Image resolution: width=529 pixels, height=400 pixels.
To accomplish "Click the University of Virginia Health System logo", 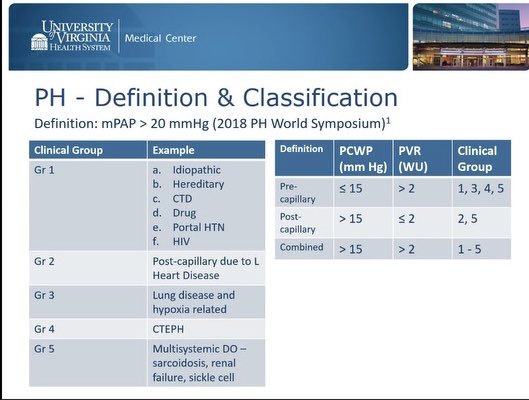I will pos(72,36).
